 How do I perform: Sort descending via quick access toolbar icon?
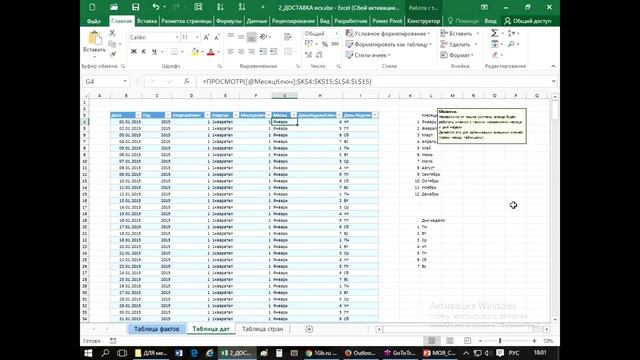coord(242,7)
